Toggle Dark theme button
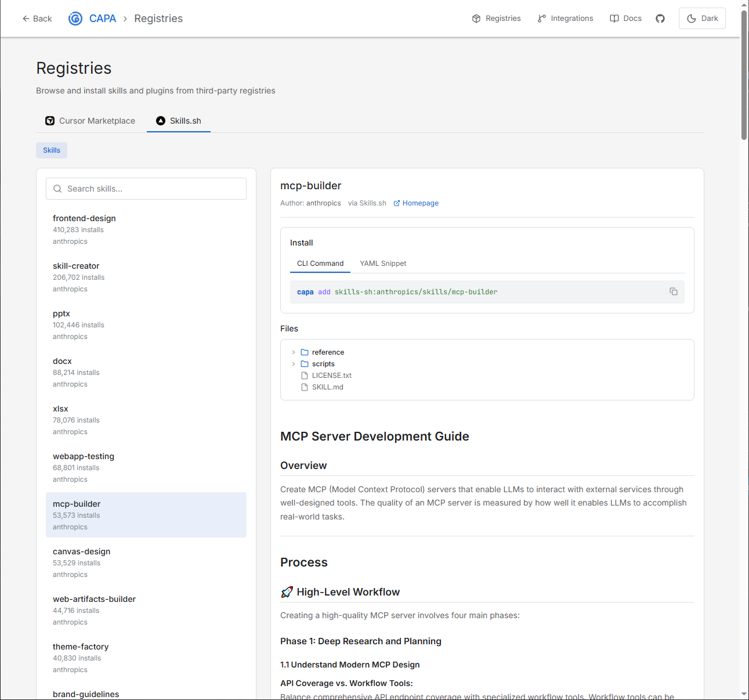Image resolution: width=749 pixels, height=700 pixels. [x=702, y=19]
